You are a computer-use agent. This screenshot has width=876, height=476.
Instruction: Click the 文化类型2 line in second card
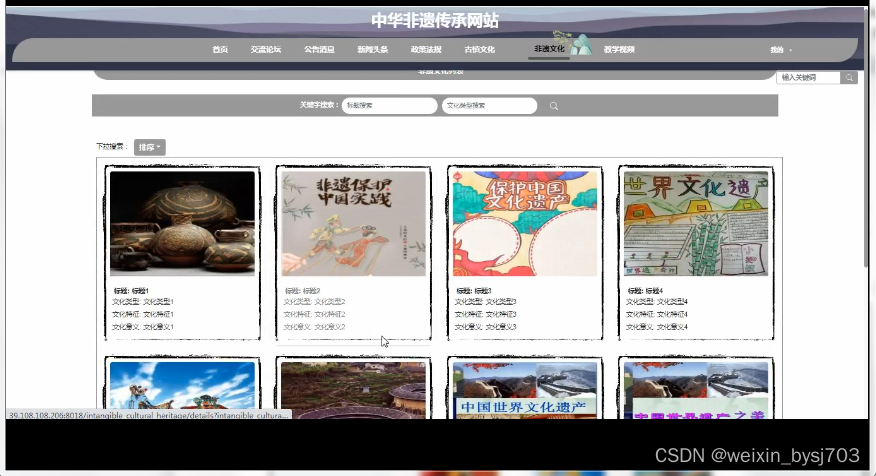[315, 302]
